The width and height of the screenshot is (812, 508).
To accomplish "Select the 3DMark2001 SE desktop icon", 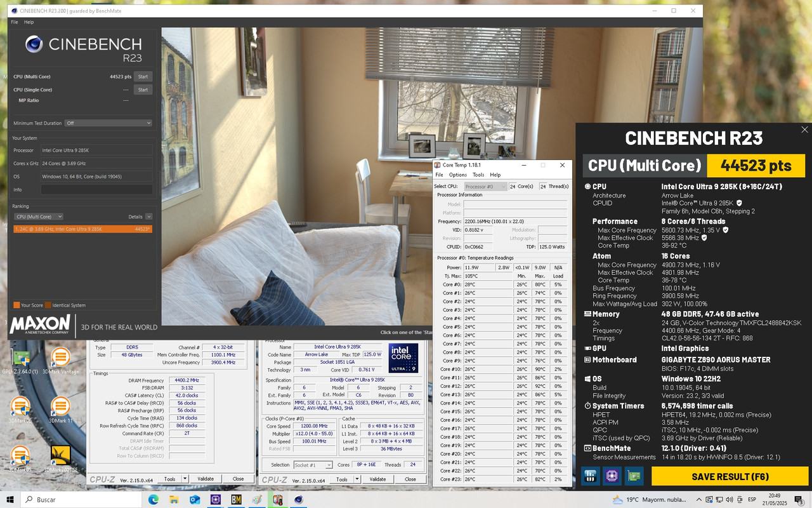I will (x=61, y=458).
